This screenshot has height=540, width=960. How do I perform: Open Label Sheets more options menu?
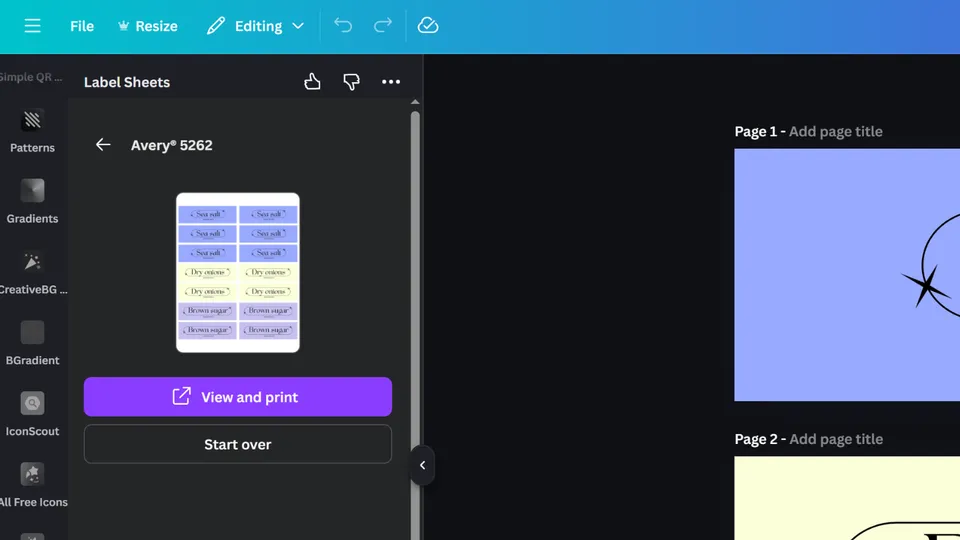point(391,82)
